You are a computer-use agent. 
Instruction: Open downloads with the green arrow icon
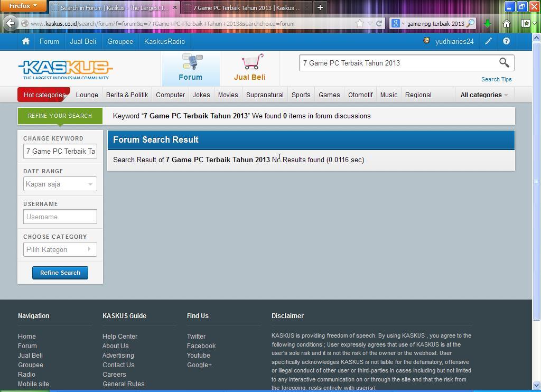coord(487,23)
